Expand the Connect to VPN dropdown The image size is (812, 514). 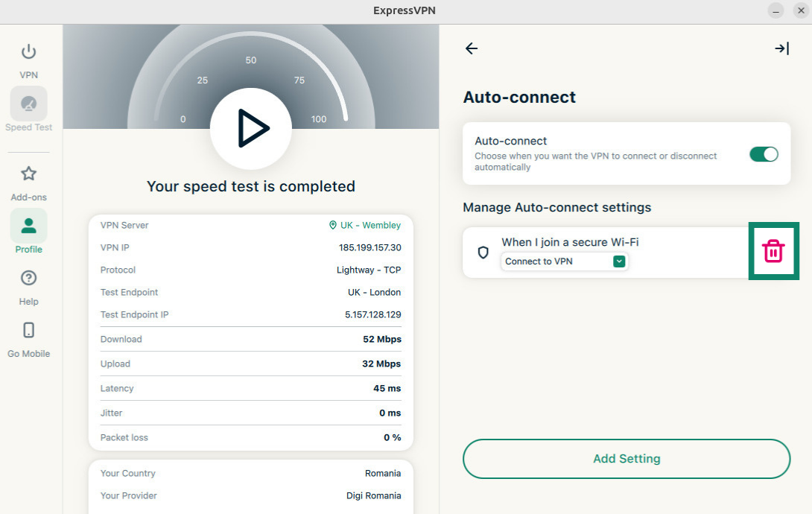pos(564,261)
